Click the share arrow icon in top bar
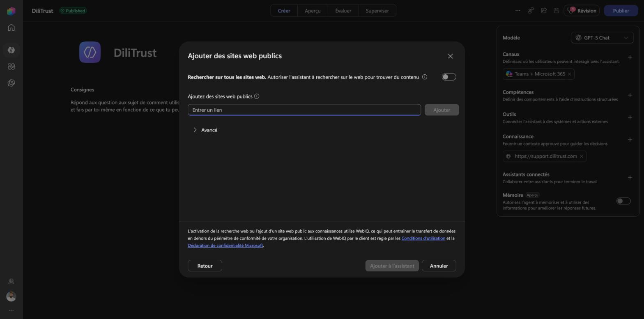 pos(544,11)
